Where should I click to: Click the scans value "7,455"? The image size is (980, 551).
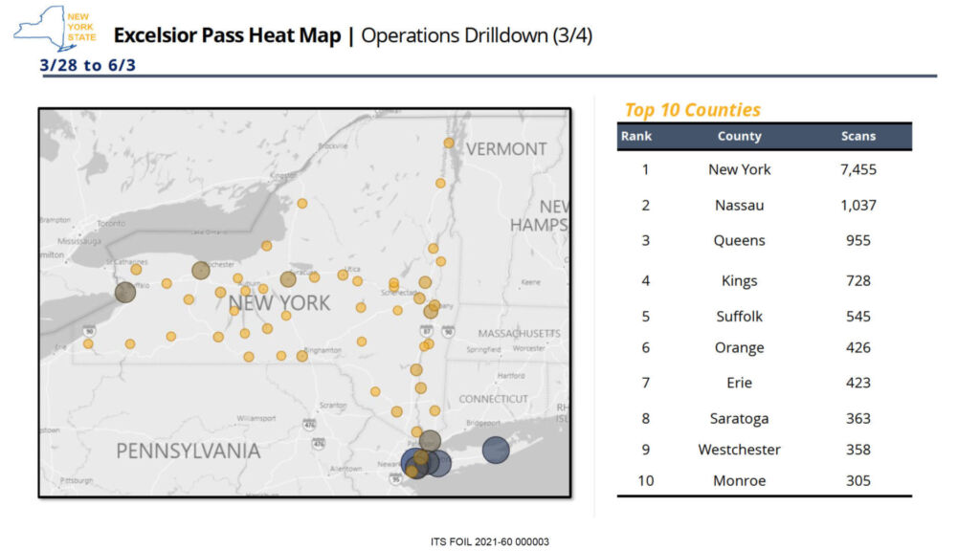858,169
